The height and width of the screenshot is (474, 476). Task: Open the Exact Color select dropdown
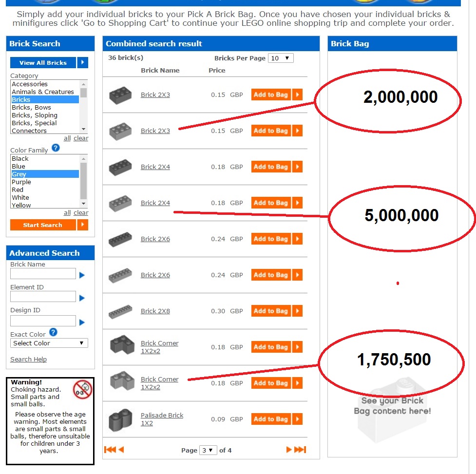point(49,343)
